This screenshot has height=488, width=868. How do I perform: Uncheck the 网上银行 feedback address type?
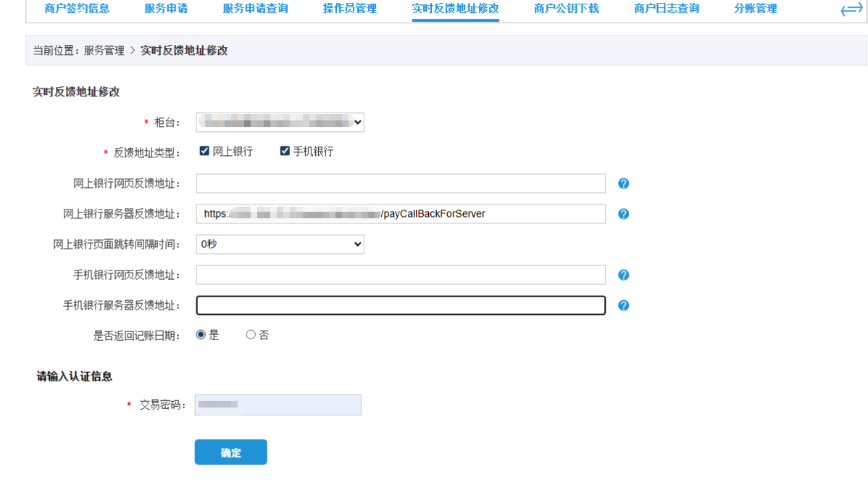[204, 150]
